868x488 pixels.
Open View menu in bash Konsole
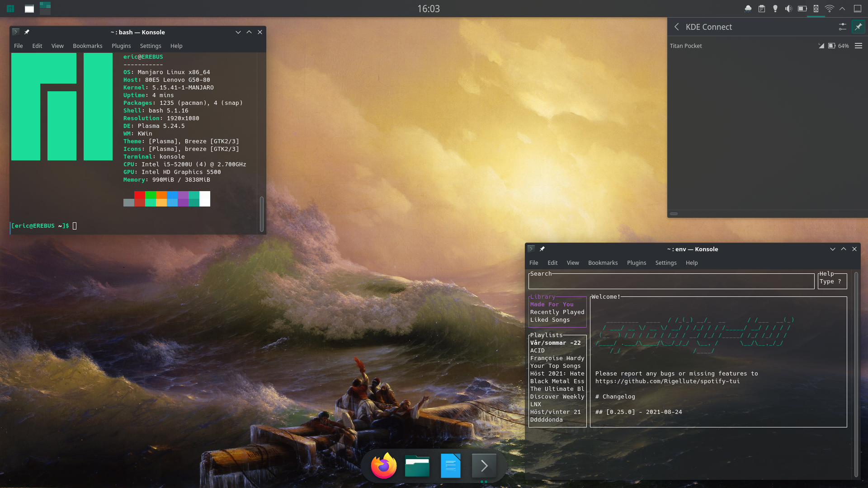click(57, 46)
